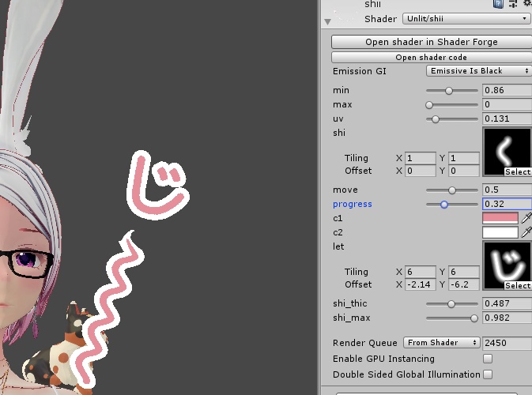This screenshot has width=532, height=395.
Task: Open the Shader dropdown showing Unlit/shii
Action: (466, 18)
